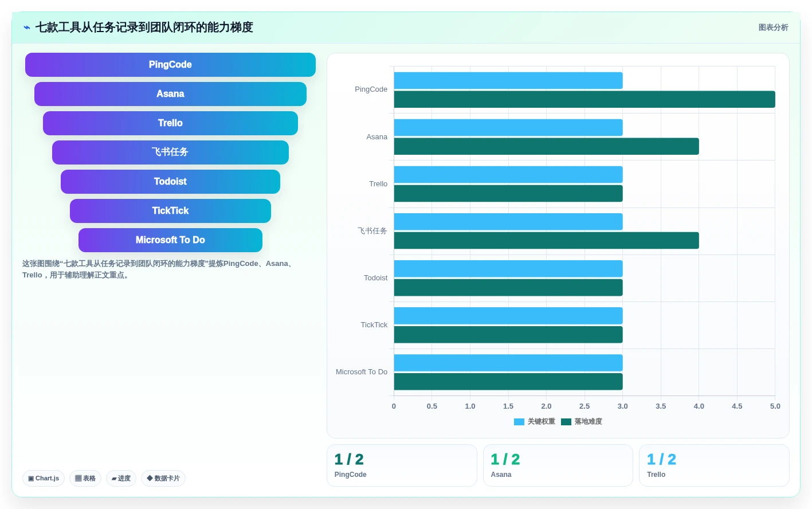Select the Todoist funnel stage
The height and width of the screenshot is (509, 812).
tap(170, 182)
